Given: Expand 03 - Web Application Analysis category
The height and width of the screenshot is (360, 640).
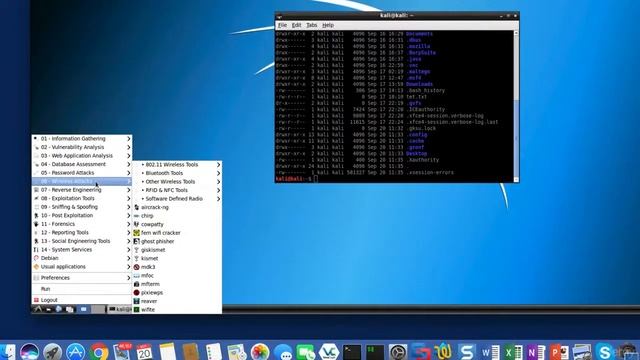Looking at the screenshot, I should [82, 156].
